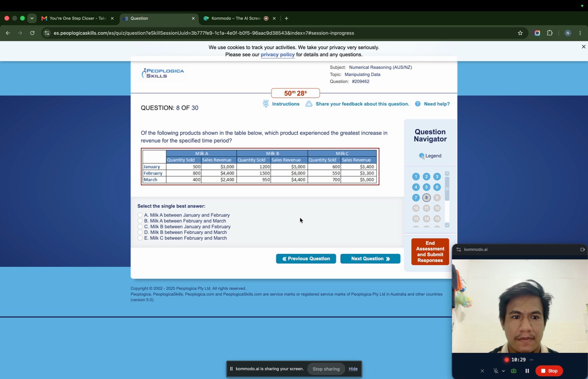Toggle the microphone mute in Kommodo

pos(496,371)
